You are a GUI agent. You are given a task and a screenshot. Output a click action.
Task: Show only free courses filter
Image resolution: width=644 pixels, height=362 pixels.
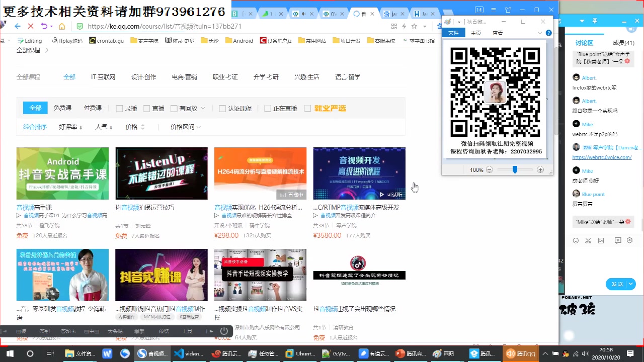62,108
